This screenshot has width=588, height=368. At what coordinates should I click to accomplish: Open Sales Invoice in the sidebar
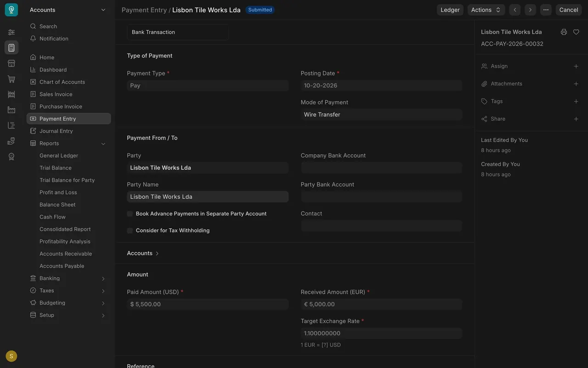tap(68, 94)
